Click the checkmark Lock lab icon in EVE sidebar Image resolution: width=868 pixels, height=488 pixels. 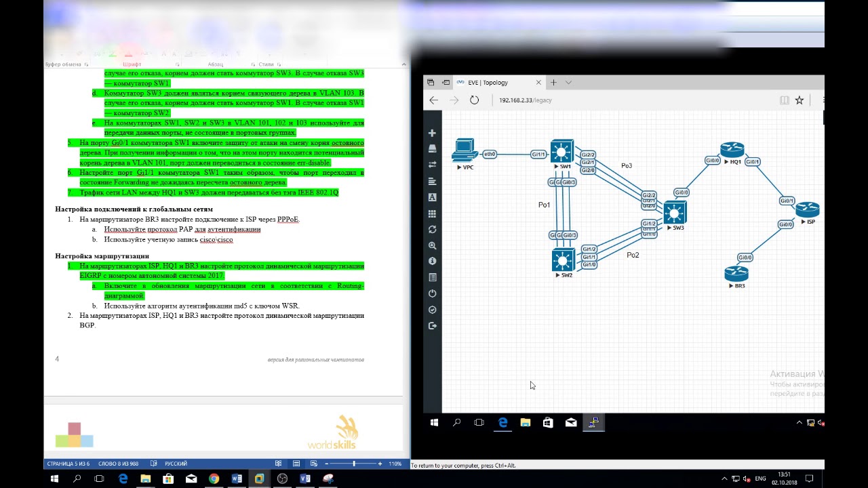pos(433,310)
